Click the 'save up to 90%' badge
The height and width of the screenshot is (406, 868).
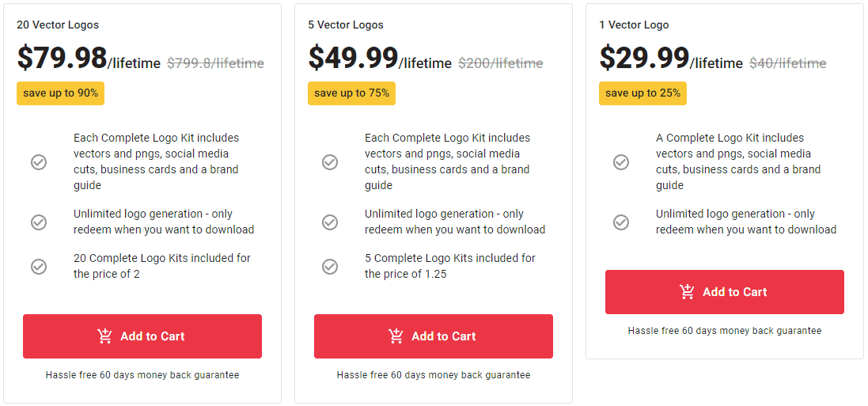tap(60, 93)
